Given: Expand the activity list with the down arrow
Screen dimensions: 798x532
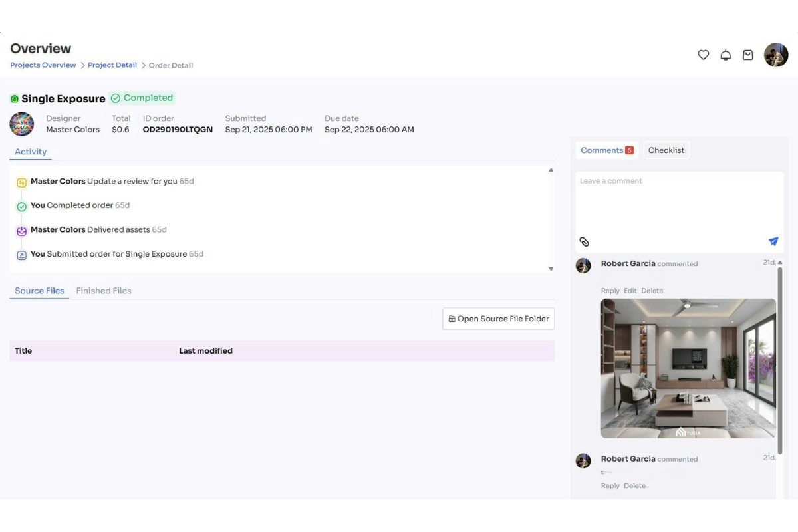Looking at the screenshot, I should click(x=551, y=268).
